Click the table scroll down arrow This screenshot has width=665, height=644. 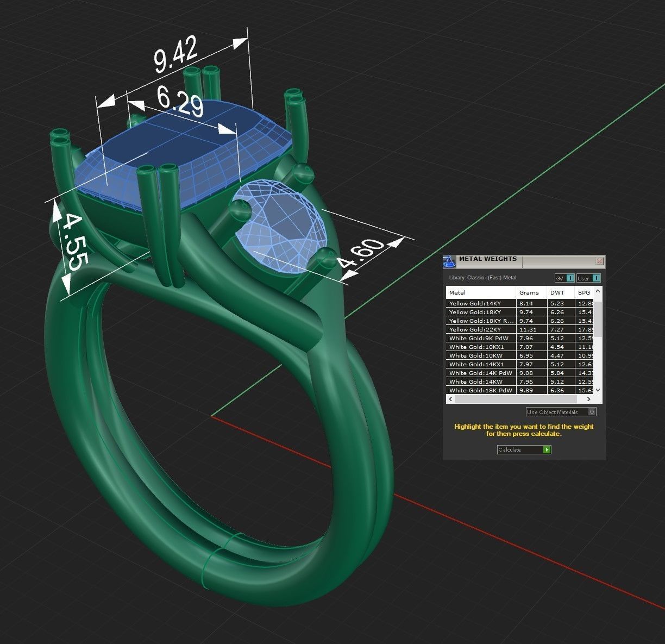pos(598,390)
